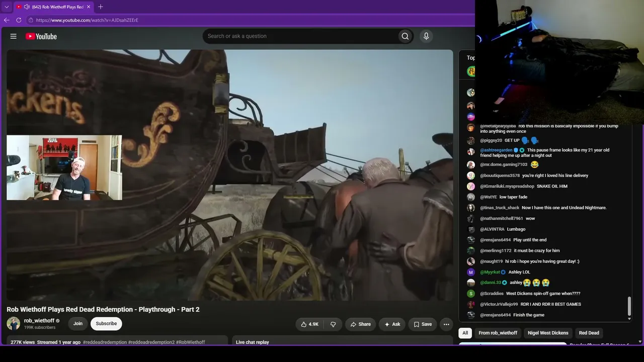Select the 'From rob_wiethoff' chip

(x=498, y=333)
